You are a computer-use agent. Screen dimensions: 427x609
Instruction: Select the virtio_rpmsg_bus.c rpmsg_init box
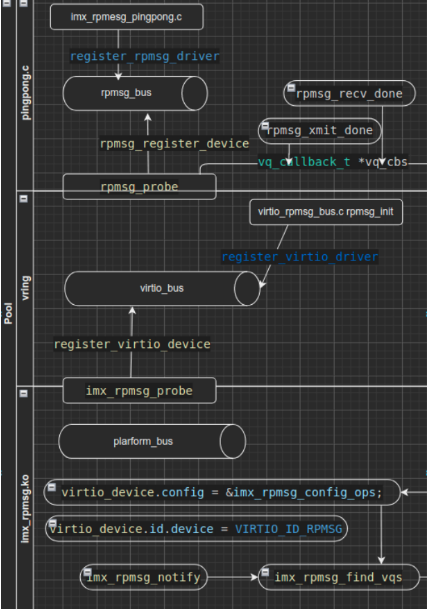point(326,212)
